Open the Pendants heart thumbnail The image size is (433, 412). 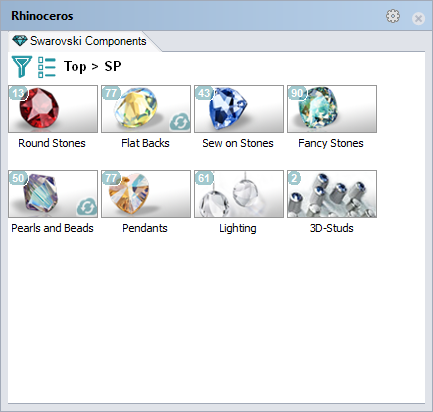click(x=146, y=194)
